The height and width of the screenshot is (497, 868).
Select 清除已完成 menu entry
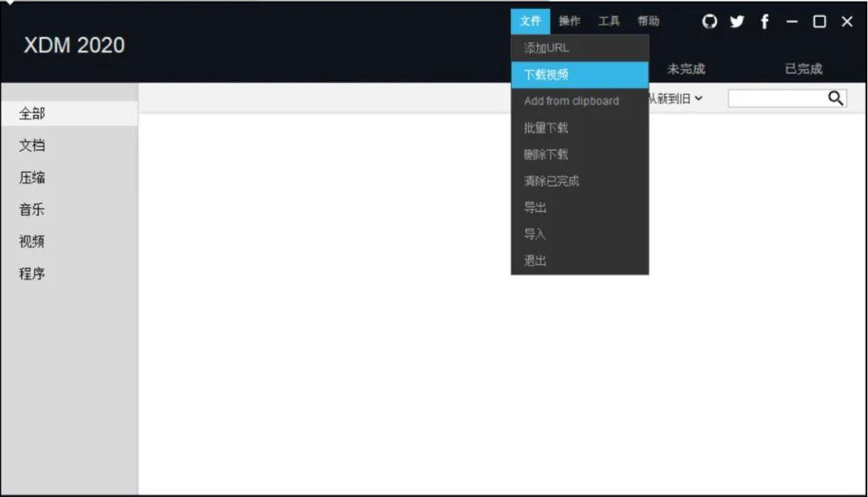point(579,181)
